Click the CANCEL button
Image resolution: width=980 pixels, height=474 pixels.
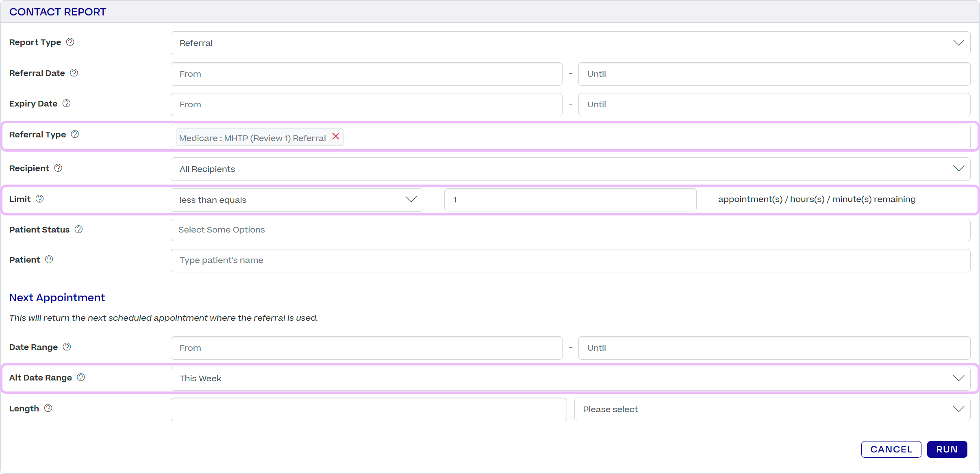tap(891, 449)
